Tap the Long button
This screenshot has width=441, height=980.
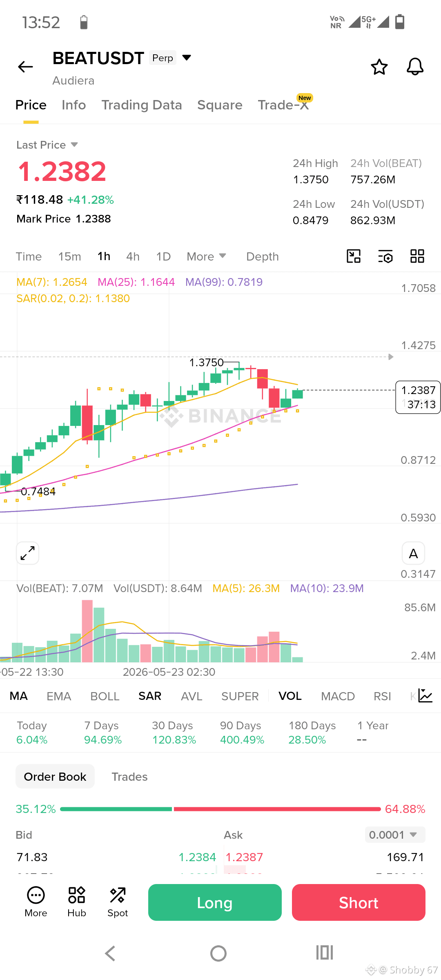click(215, 902)
